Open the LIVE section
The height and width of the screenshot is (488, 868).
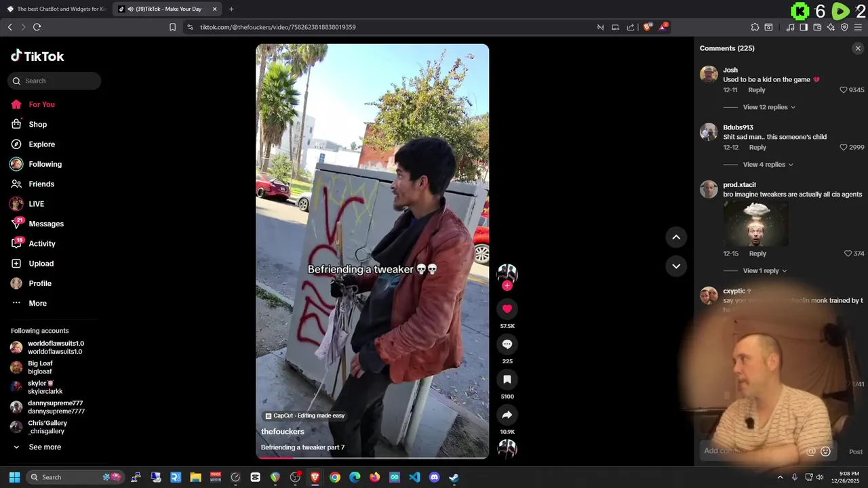coord(37,204)
